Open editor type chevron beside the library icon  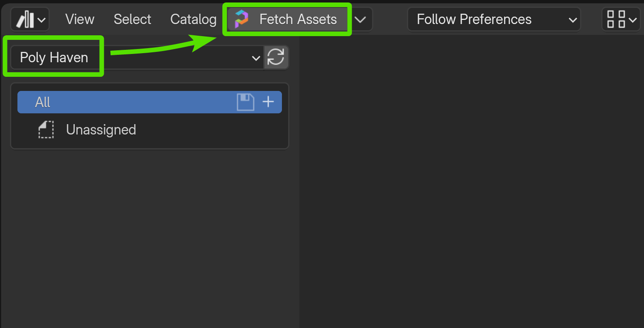tap(42, 20)
